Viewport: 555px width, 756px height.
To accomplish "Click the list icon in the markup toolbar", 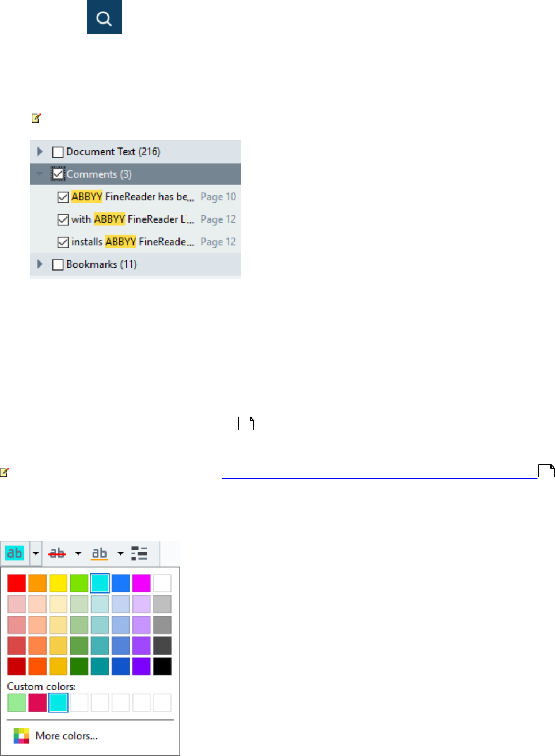I will click(x=139, y=553).
